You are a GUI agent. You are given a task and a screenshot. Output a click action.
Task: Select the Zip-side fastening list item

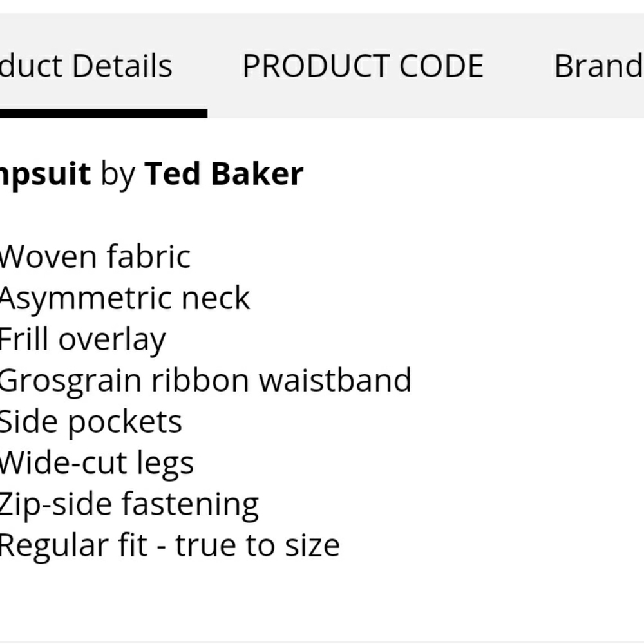[129, 505]
